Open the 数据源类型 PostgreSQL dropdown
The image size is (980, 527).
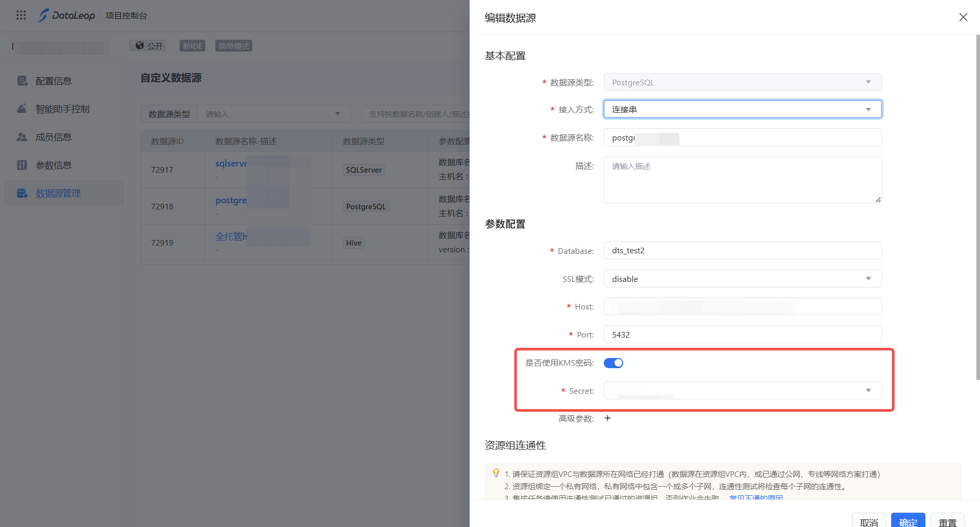tap(743, 82)
